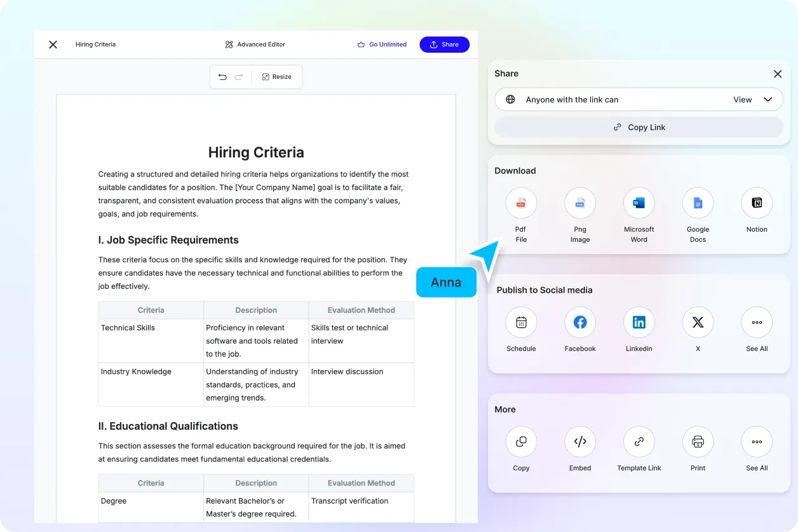Copy the share link
Image resolution: width=798 pixels, height=532 pixels.
click(x=639, y=127)
